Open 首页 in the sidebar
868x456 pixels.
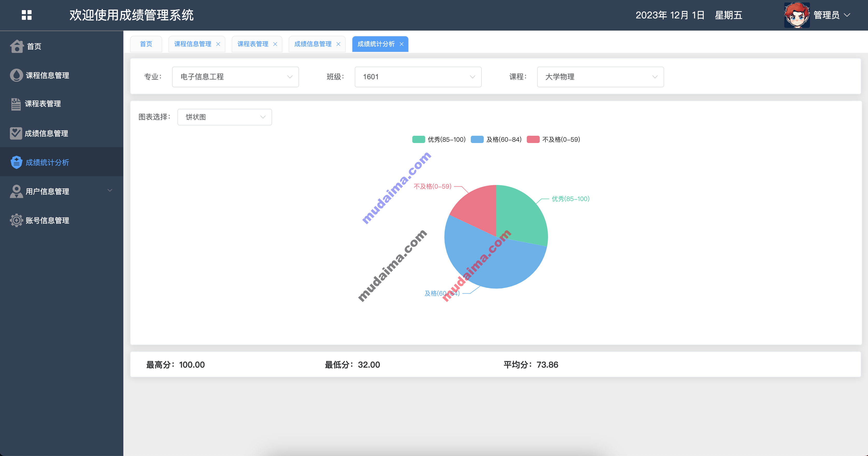tap(62, 46)
